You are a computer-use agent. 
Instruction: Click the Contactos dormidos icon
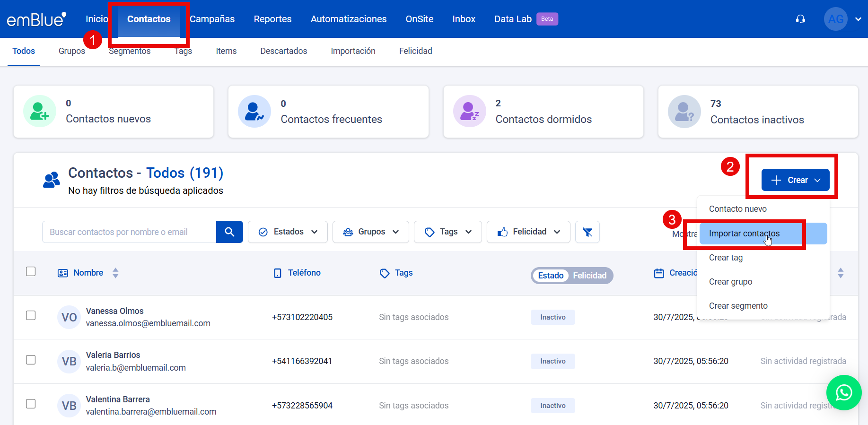click(469, 112)
